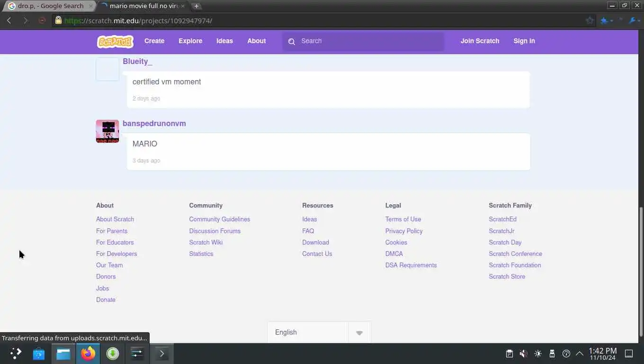Open the English language dropdown
This screenshot has height=364, width=644.
[x=319, y=332]
